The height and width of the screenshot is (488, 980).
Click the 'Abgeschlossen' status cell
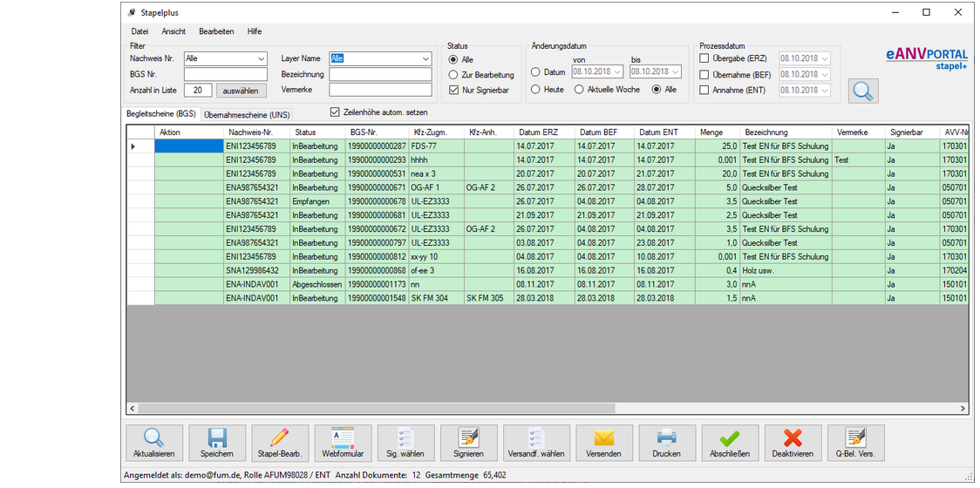[317, 284]
